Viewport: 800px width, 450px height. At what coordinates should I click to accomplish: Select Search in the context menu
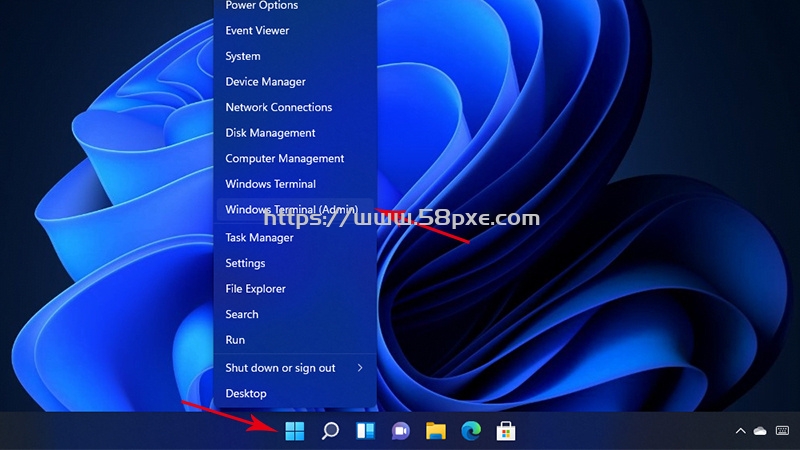click(x=295, y=314)
